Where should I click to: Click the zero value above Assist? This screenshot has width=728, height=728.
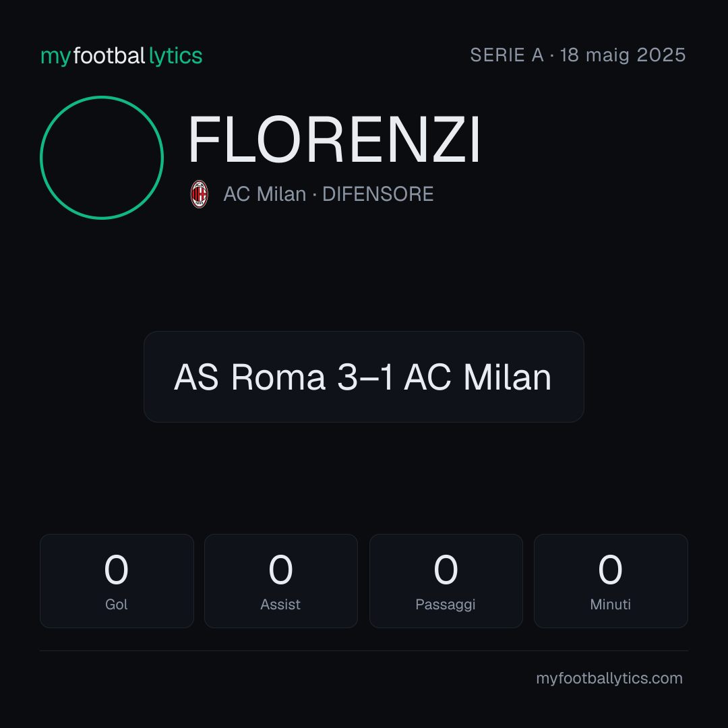[281, 570]
